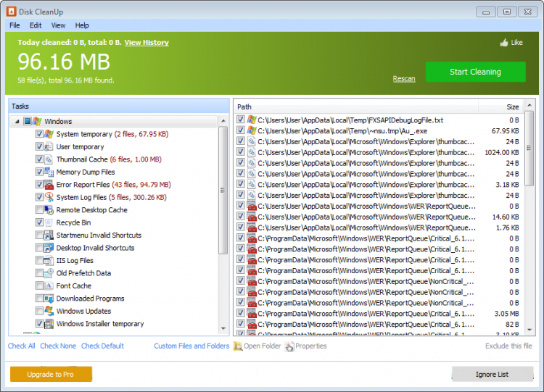The image size is (544, 392).
Task: Click the Start Cleaning button
Action: [x=475, y=72]
